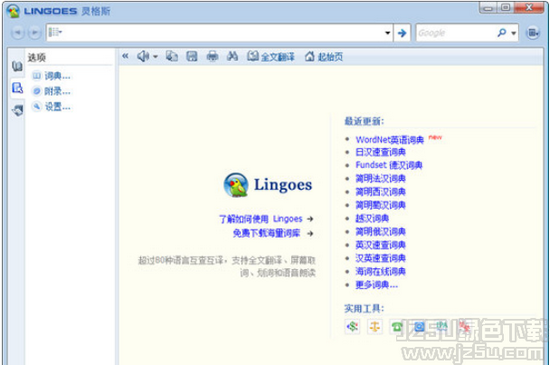550x365 pixels.
Task: Open 日汉速查词典 link
Action: point(381,152)
